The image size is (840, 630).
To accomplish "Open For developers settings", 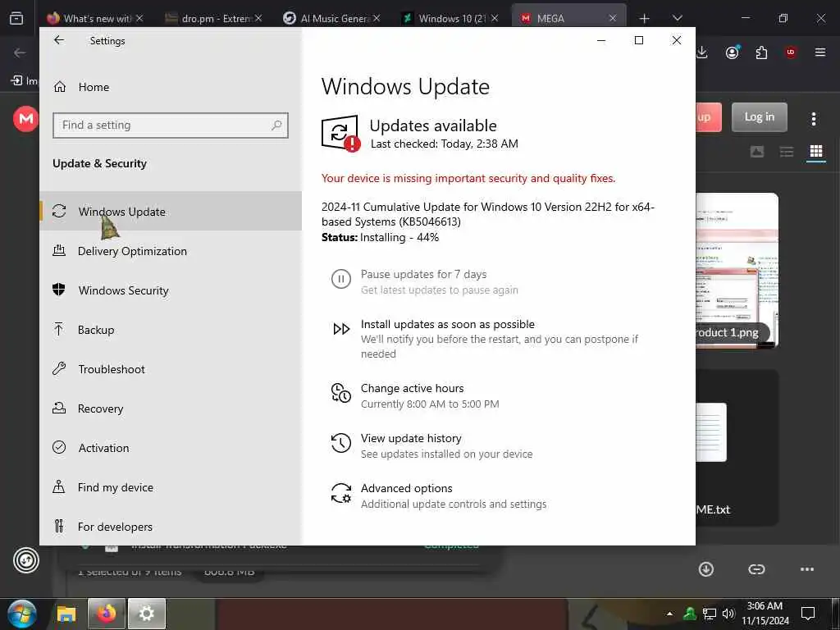I will (x=171, y=526).
